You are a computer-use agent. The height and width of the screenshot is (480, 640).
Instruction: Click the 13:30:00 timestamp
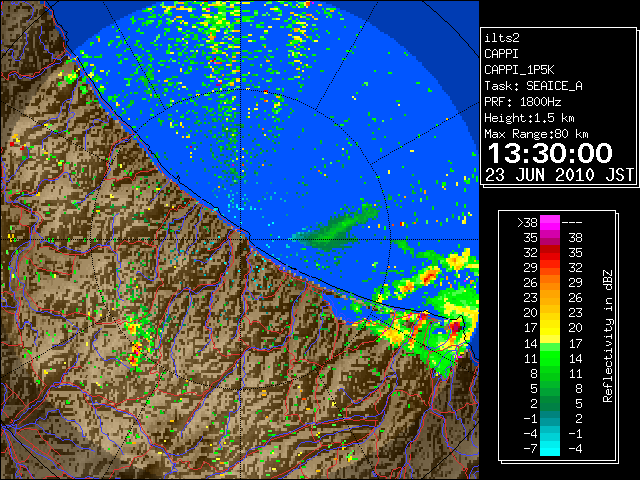tap(550, 153)
